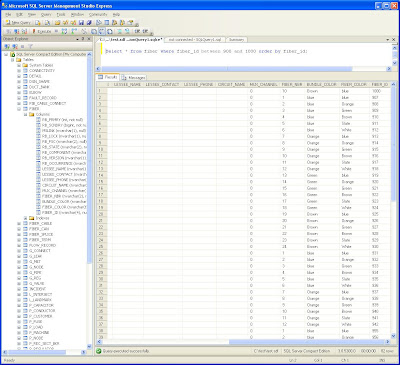Click the Save floppy disk icon
This screenshot has width=400, height=365.
pyautogui.click(x=81, y=23)
